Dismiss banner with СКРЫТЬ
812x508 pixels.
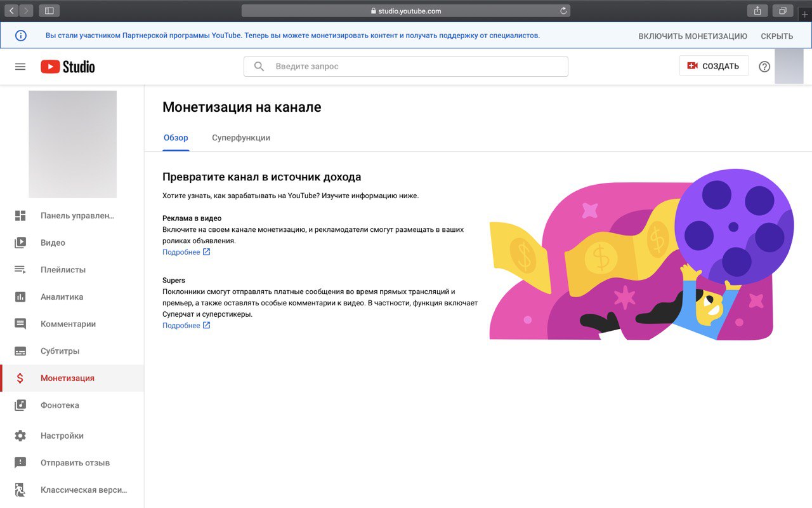pos(777,36)
